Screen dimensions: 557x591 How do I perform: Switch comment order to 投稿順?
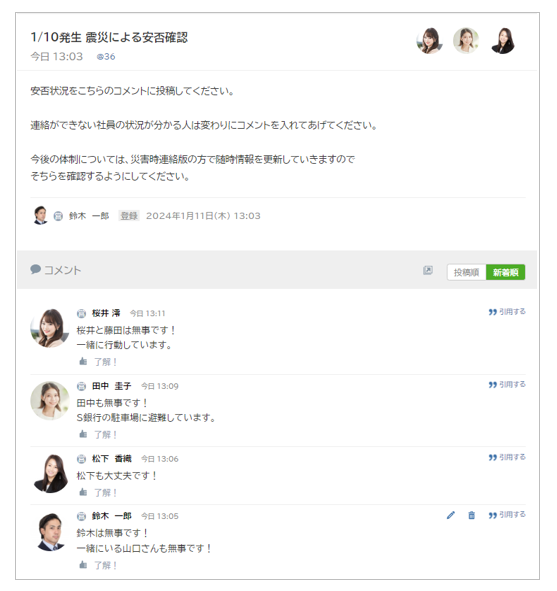coord(466,272)
